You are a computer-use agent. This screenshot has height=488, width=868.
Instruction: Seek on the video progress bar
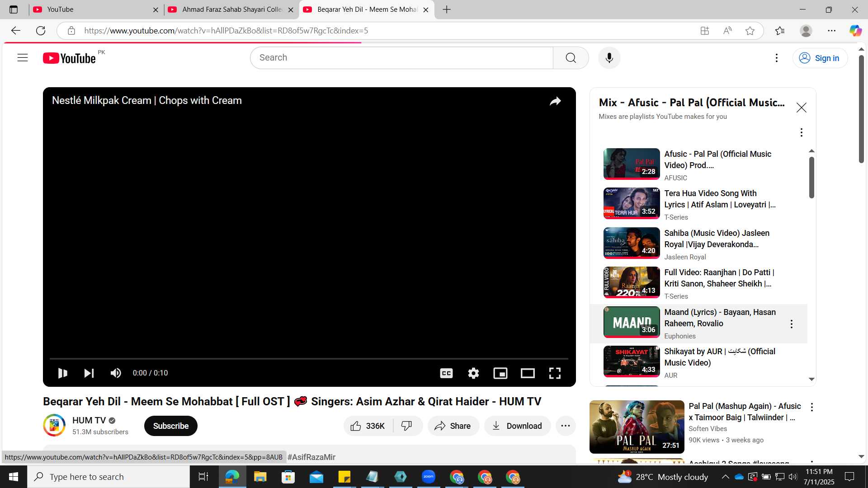[309, 359]
